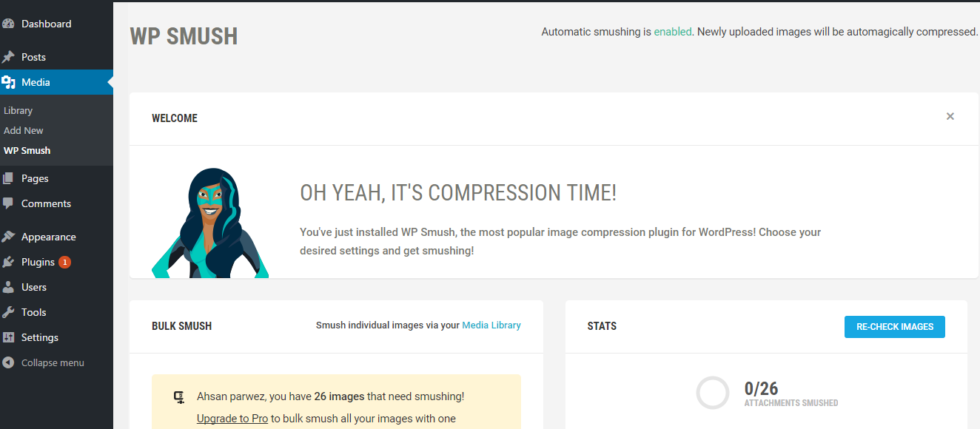Click 'OH YEAH, IT'S COMPRESSION TIME!' heading
Image resolution: width=980 pixels, height=429 pixels.
coord(458,193)
